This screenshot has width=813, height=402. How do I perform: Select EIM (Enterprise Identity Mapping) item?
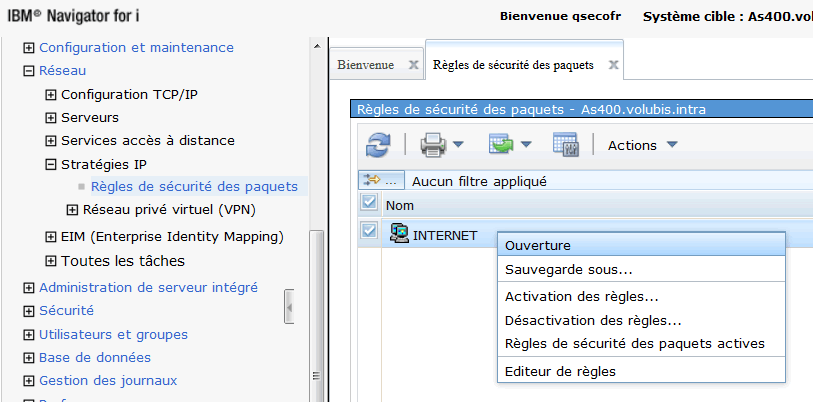(x=172, y=237)
